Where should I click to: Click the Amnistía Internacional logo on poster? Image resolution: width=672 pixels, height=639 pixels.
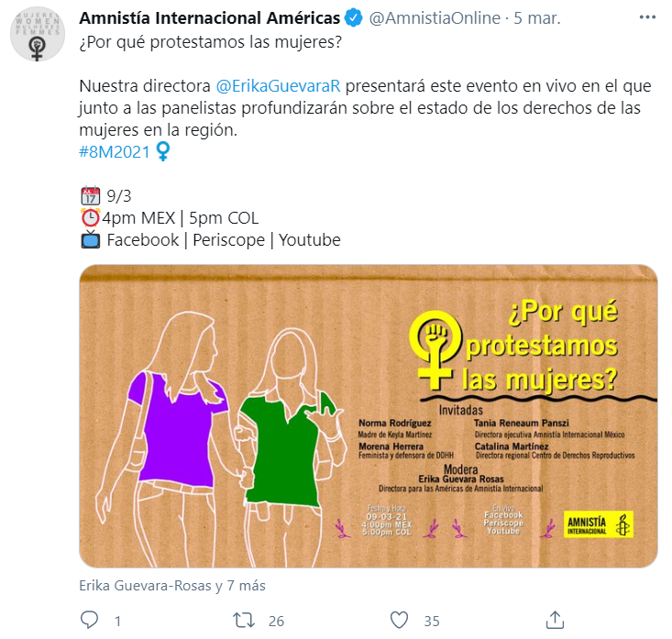599,524
